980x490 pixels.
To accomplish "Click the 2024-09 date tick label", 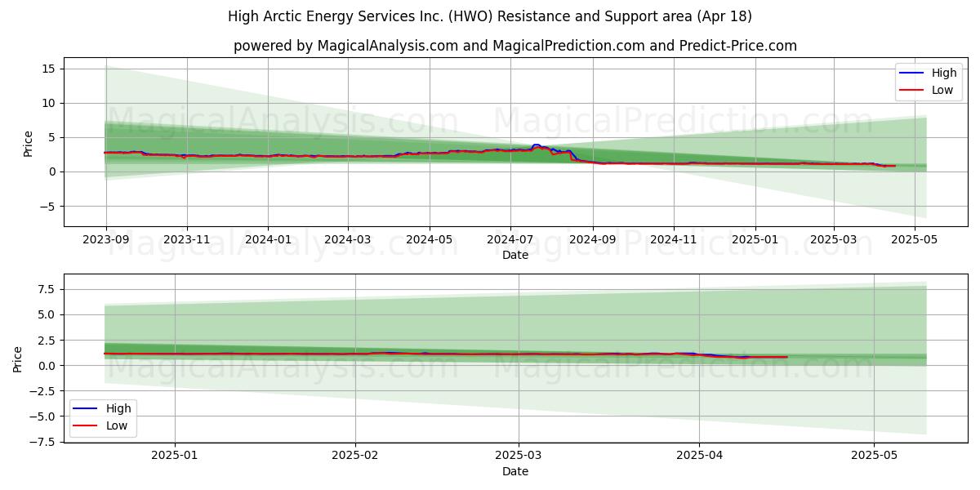I will [x=593, y=240].
